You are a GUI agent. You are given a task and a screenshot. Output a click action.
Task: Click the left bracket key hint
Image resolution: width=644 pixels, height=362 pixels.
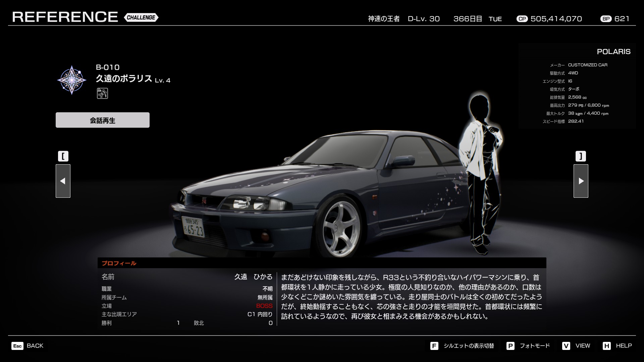pos(63,156)
